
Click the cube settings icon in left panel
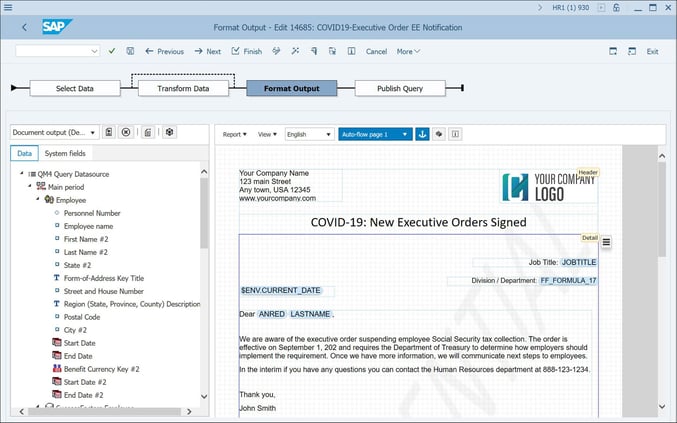pyautogui.click(x=170, y=132)
